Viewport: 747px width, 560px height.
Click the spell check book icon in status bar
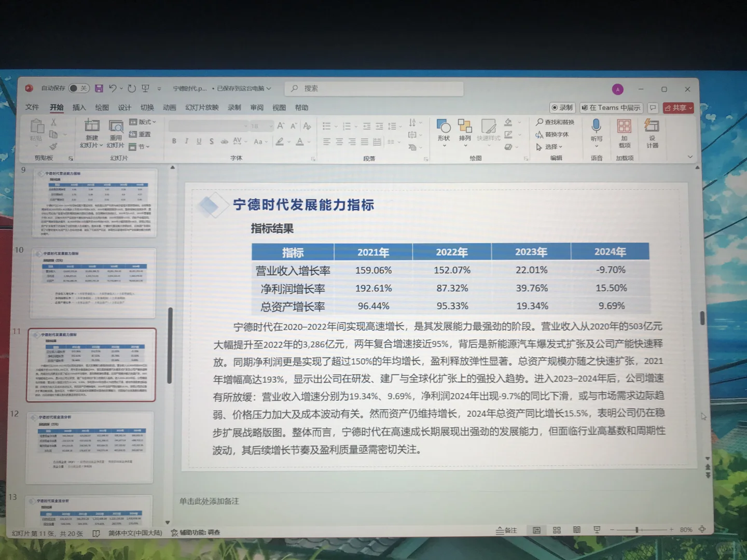click(96, 533)
